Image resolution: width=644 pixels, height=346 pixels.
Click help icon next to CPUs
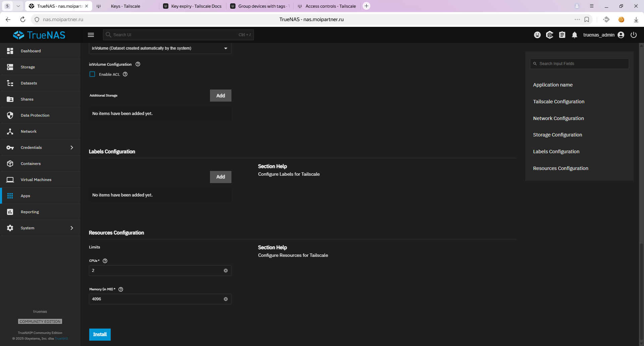tap(105, 261)
